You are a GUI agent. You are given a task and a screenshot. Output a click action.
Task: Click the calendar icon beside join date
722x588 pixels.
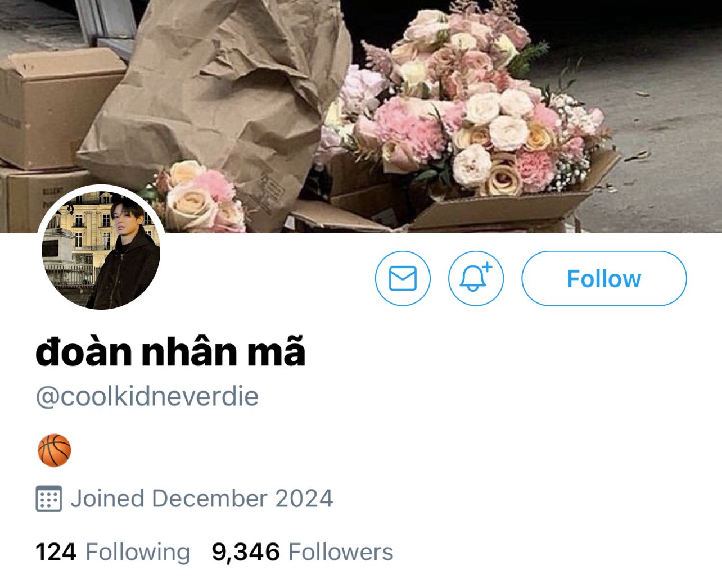(49, 498)
